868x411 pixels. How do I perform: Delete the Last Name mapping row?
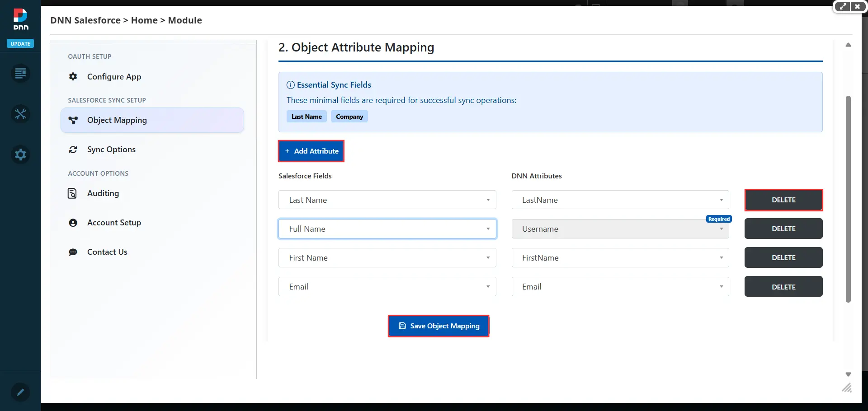[x=783, y=200]
